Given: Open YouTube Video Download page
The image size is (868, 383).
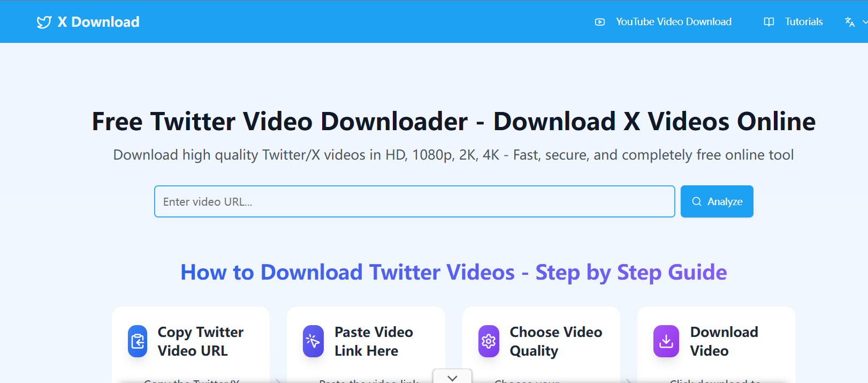Looking at the screenshot, I should click(x=673, y=22).
